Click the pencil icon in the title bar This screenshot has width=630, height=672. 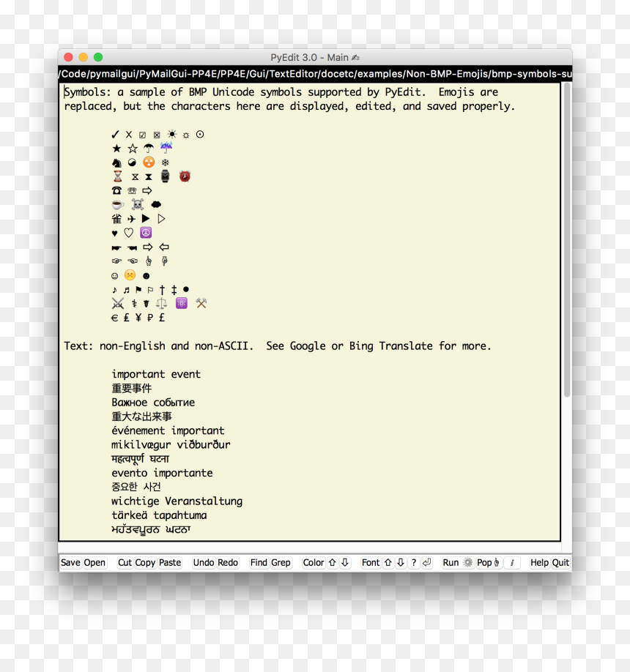pyautogui.click(x=355, y=57)
